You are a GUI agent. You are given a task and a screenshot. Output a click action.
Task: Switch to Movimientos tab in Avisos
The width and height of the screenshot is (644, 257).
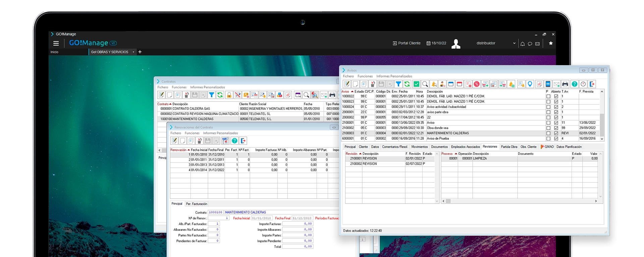coord(420,147)
